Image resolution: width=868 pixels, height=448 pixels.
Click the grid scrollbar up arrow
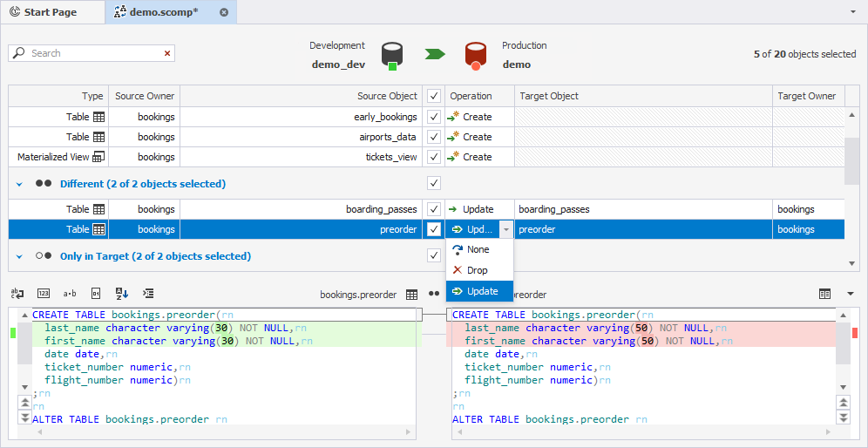click(851, 115)
